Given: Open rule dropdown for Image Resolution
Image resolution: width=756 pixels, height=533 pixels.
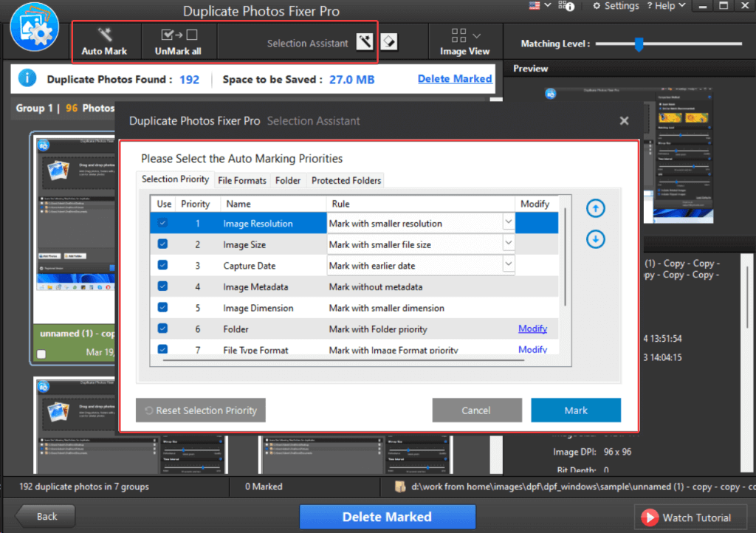Looking at the screenshot, I should tap(508, 222).
